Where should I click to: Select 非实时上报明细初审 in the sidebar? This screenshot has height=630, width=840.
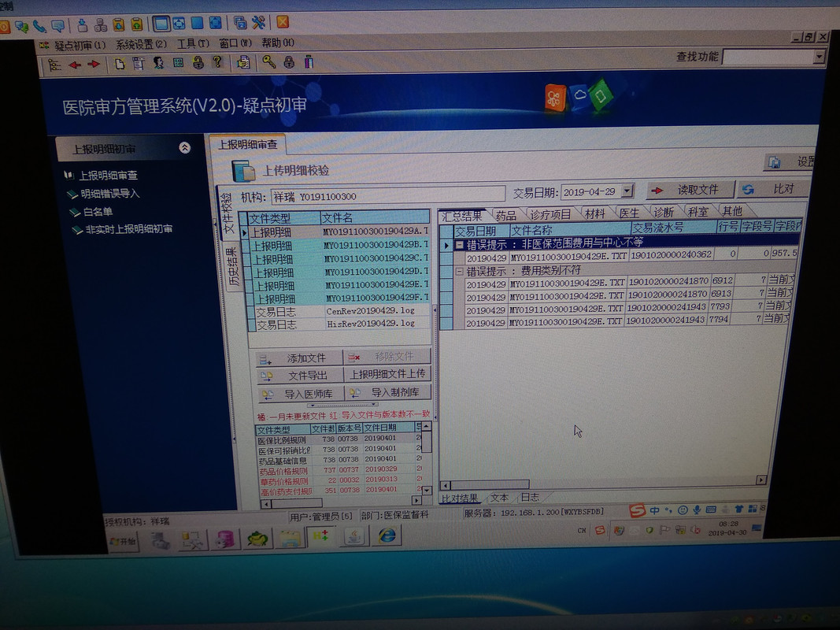[128, 229]
